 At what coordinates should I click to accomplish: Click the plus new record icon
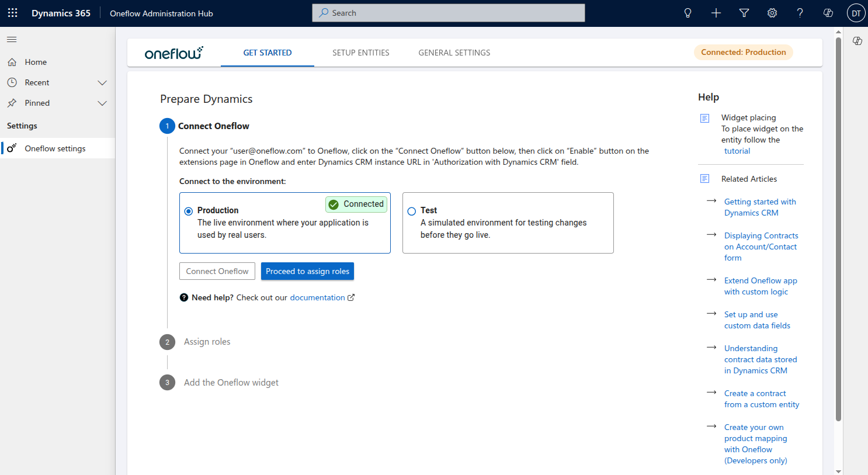[x=716, y=13]
